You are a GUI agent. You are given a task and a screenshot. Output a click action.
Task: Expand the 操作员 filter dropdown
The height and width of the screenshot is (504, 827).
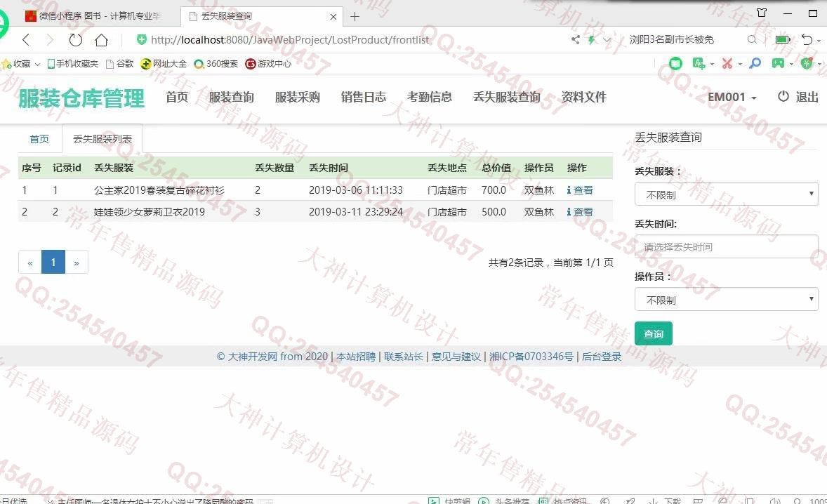pyautogui.click(x=726, y=300)
